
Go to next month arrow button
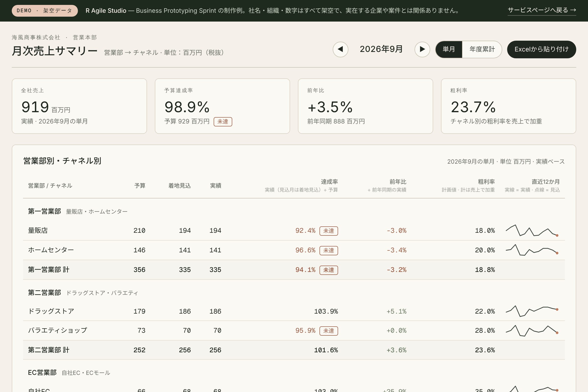coord(422,49)
